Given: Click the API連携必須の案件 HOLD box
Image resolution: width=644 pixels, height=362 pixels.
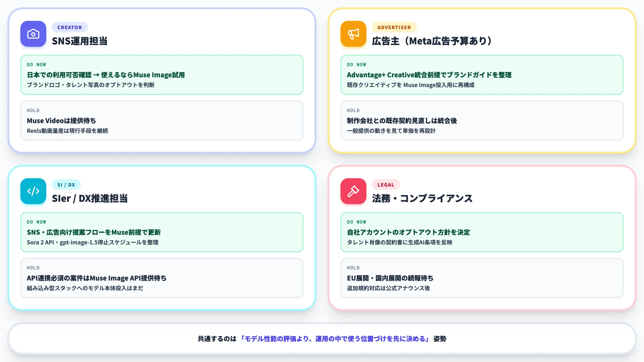Looking at the screenshot, I should (162, 278).
